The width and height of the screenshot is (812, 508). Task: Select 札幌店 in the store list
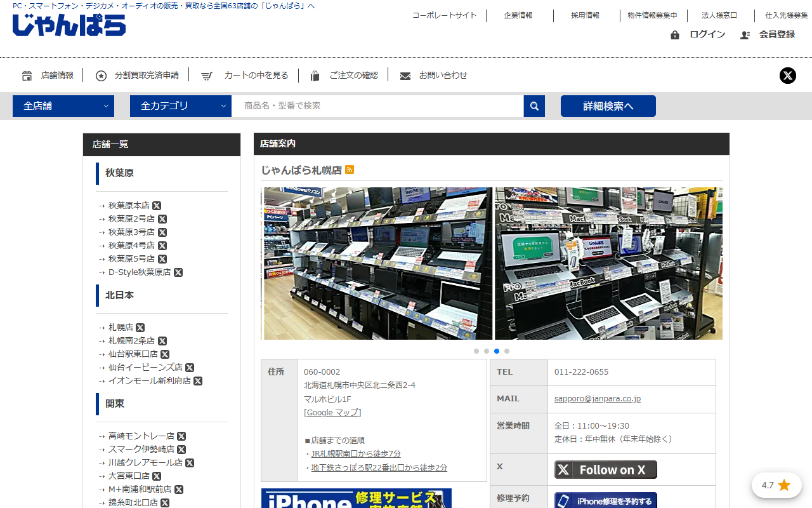tap(121, 328)
